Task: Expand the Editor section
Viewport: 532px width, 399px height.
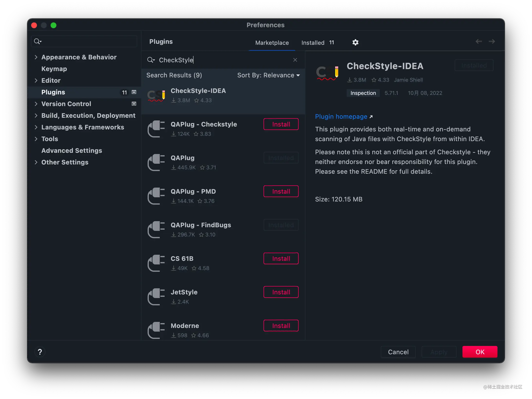Action: pos(36,81)
